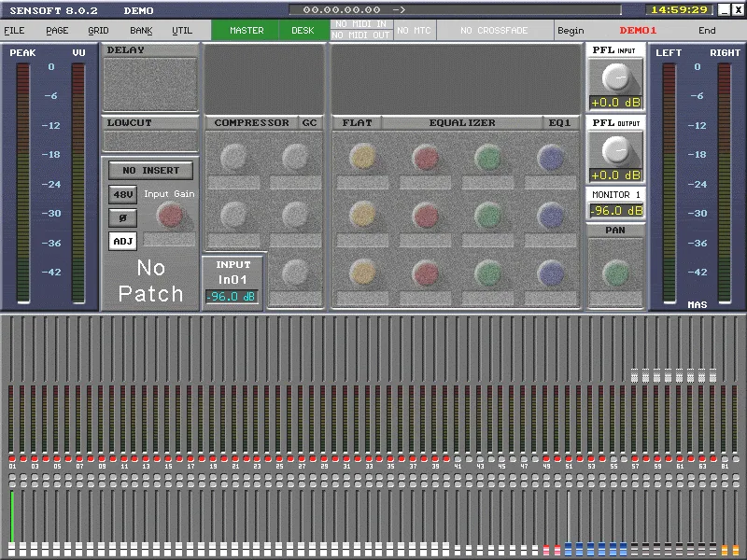
Task: Switch to the DESK tab
Action: (x=303, y=31)
